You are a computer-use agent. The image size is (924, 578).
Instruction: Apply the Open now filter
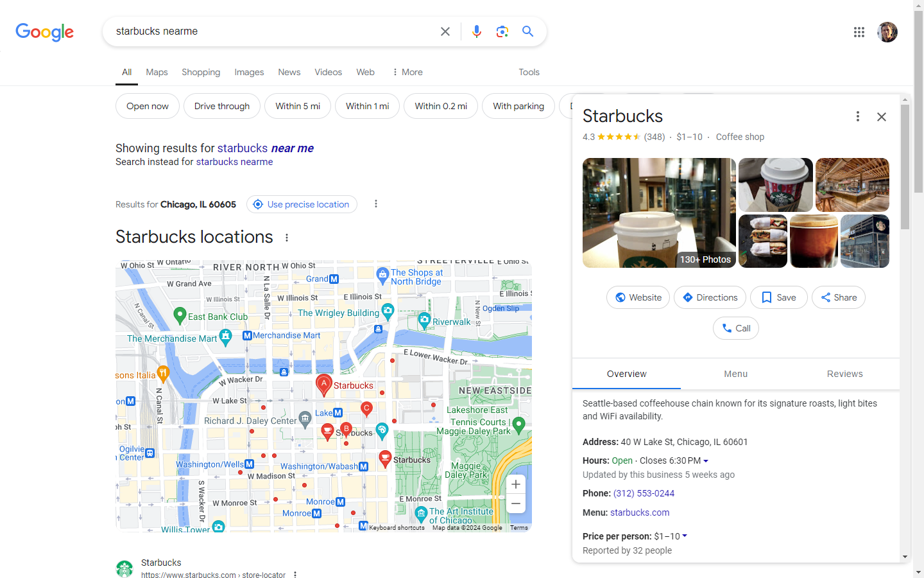(148, 106)
